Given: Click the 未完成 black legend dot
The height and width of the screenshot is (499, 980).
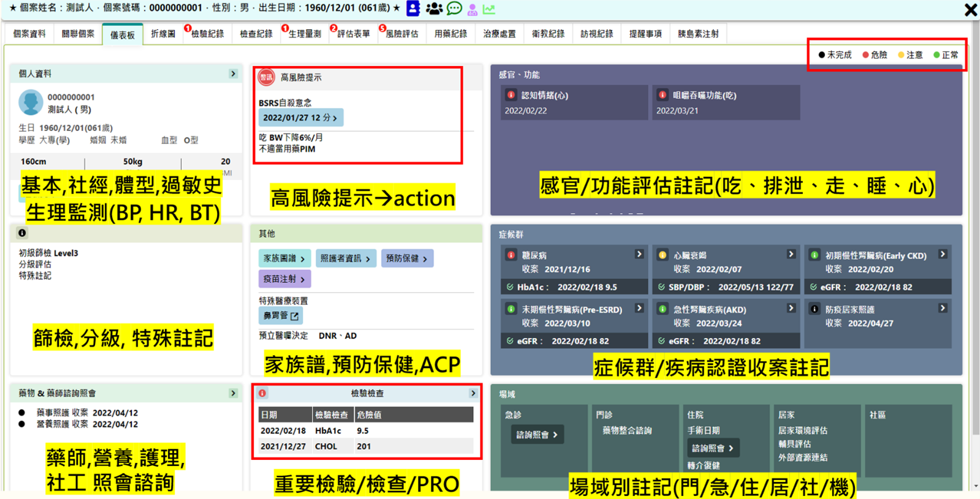Looking at the screenshot, I should tap(822, 55).
